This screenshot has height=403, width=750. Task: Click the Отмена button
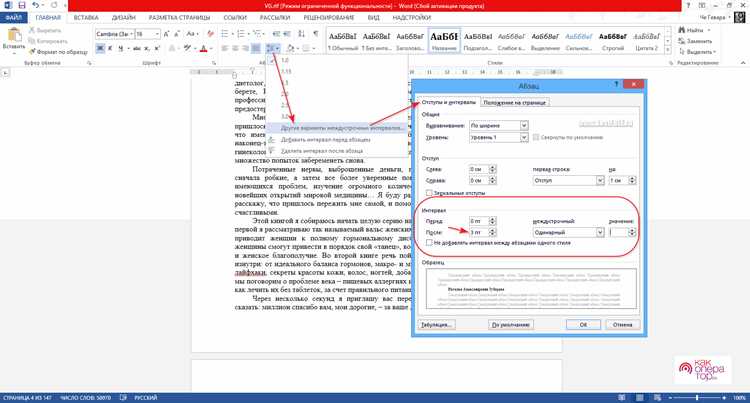tap(622, 325)
